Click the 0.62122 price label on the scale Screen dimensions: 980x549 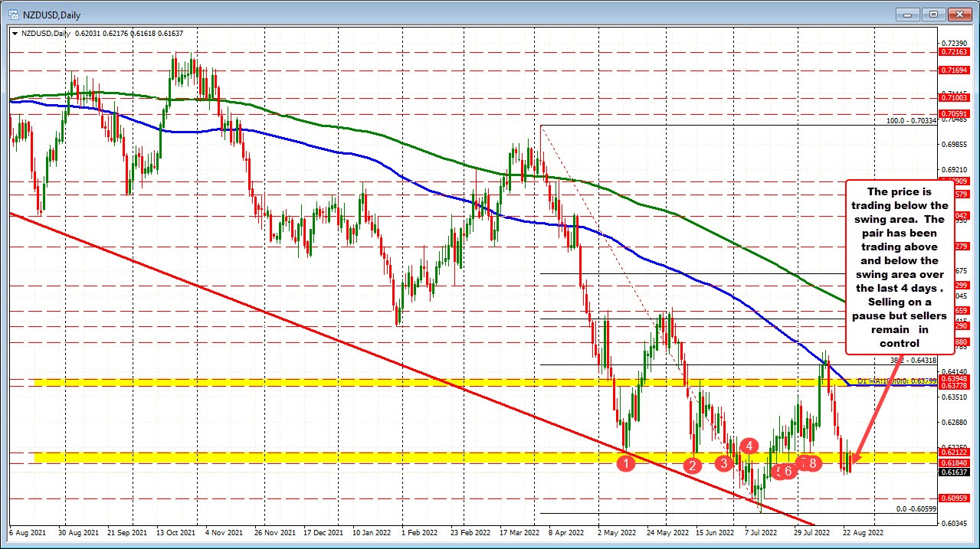tap(955, 453)
